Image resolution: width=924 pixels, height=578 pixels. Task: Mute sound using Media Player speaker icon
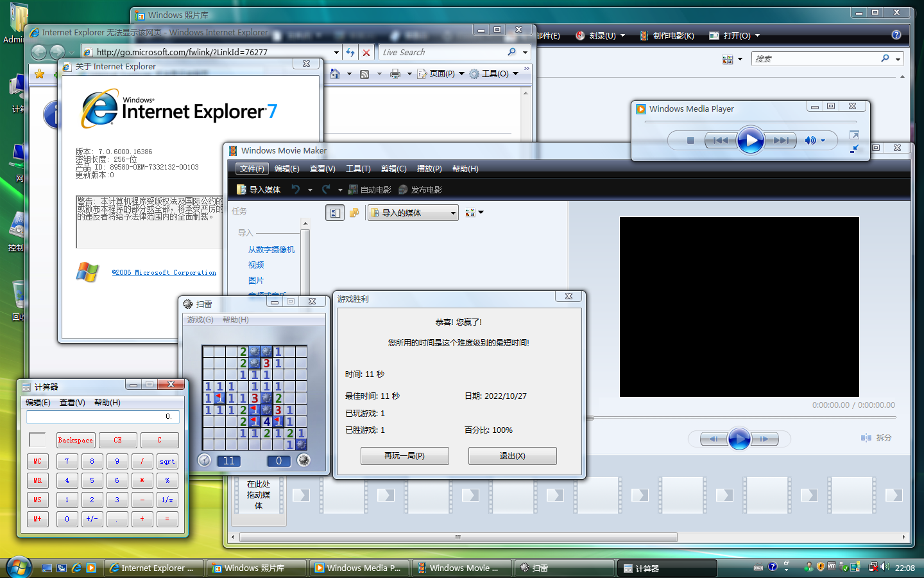click(810, 141)
